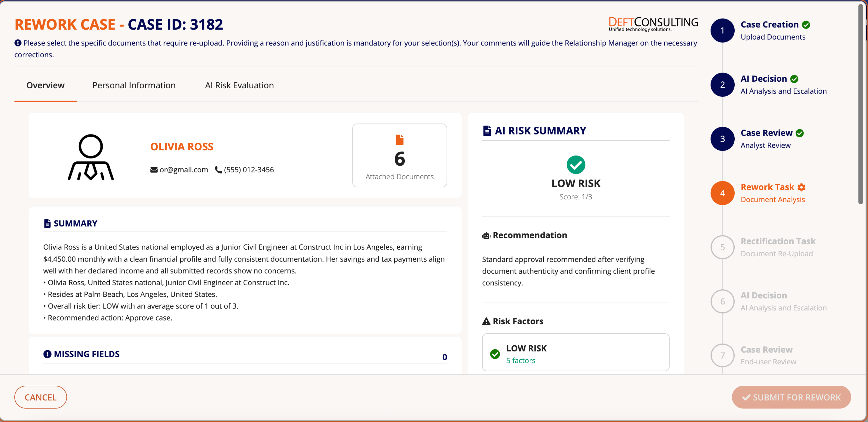Click AI Analysis and Escalation under step 2
Screen dimensions: 868x422
point(783,91)
